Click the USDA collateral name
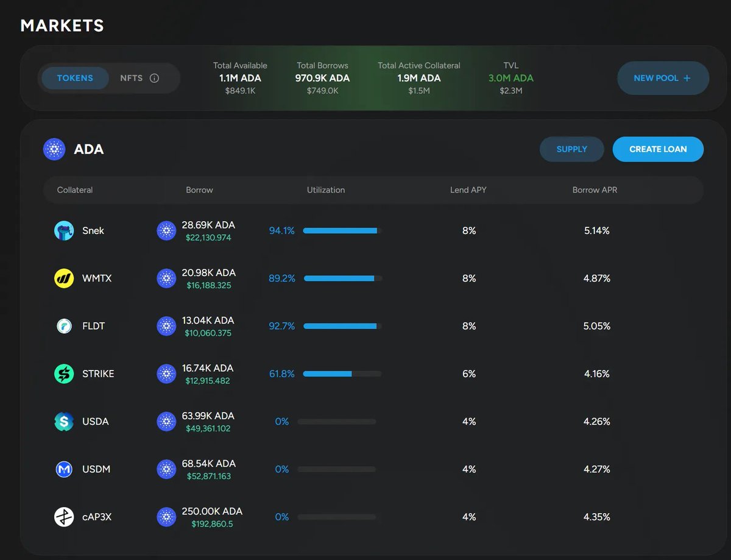 coord(96,422)
